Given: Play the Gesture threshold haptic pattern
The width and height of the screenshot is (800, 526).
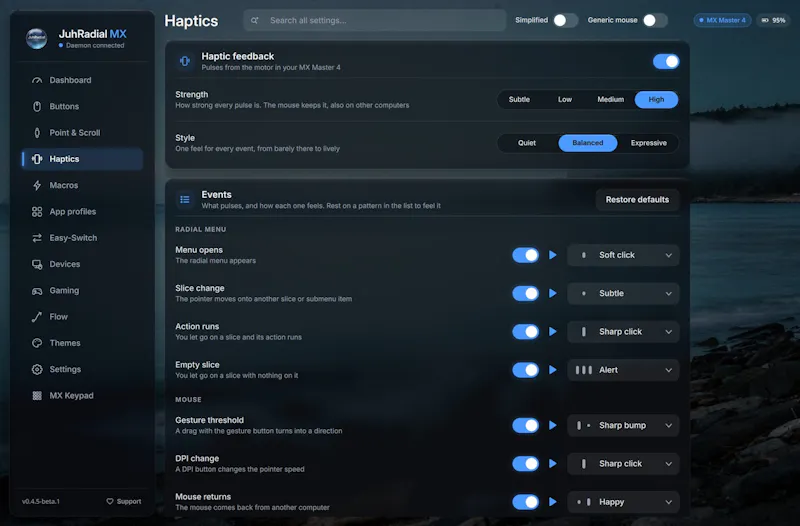Looking at the screenshot, I should 553,425.
